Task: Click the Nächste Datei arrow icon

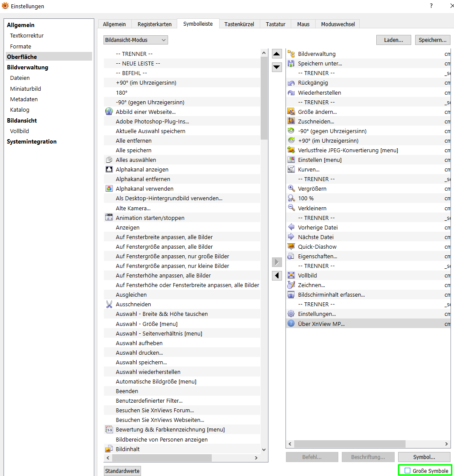Action: tap(291, 237)
